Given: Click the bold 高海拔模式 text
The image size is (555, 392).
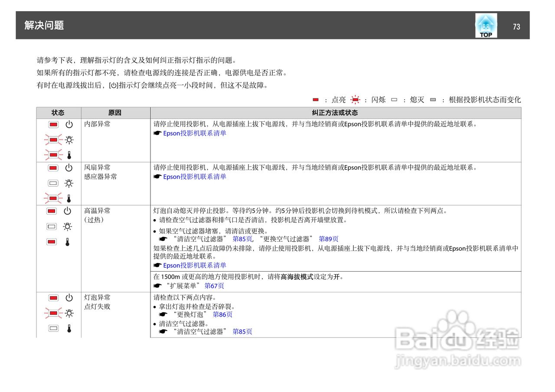Looking at the screenshot, I should pyautogui.click(x=297, y=277).
